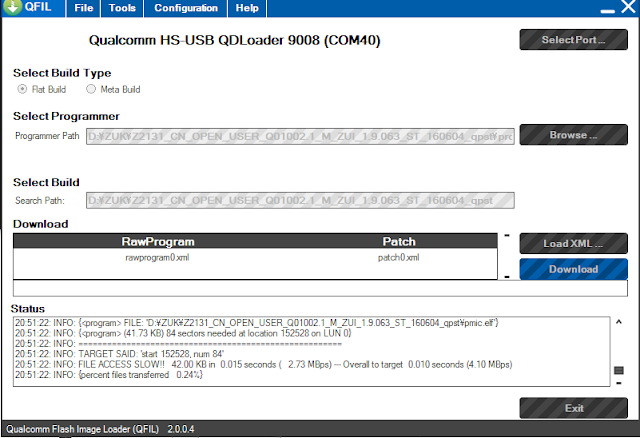Select the Flat Build radio button
Viewport: 640px width, 438px height.
tap(22, 89)
